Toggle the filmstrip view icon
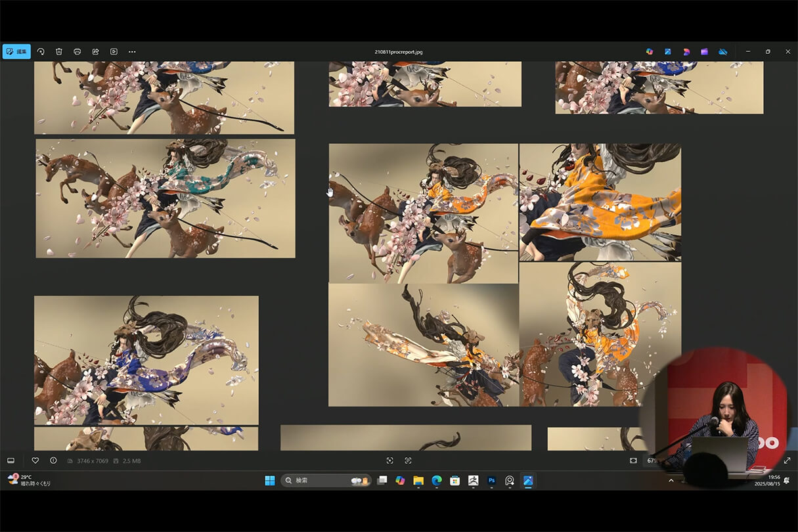Image resolution: width=798 pixels, height=532 pixels. 11,460
